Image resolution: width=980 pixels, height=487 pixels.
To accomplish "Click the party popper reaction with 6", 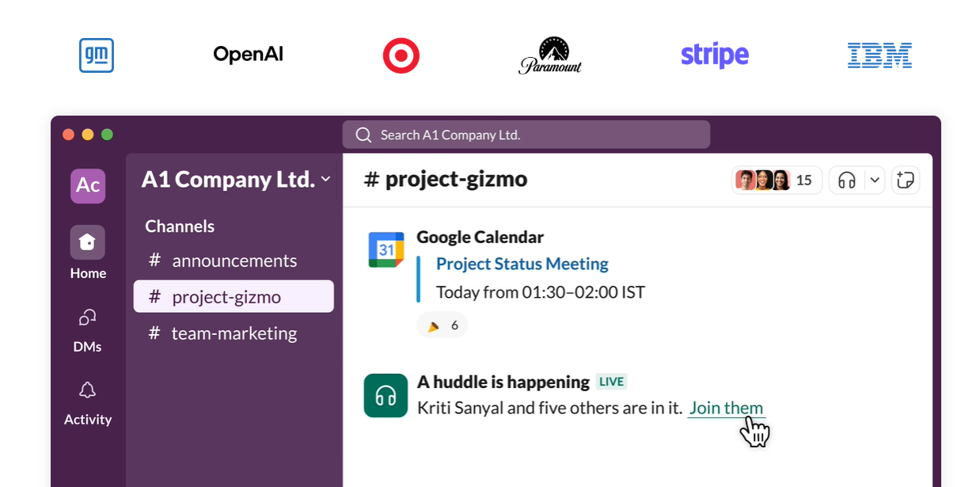I will (x=442, y=325).
